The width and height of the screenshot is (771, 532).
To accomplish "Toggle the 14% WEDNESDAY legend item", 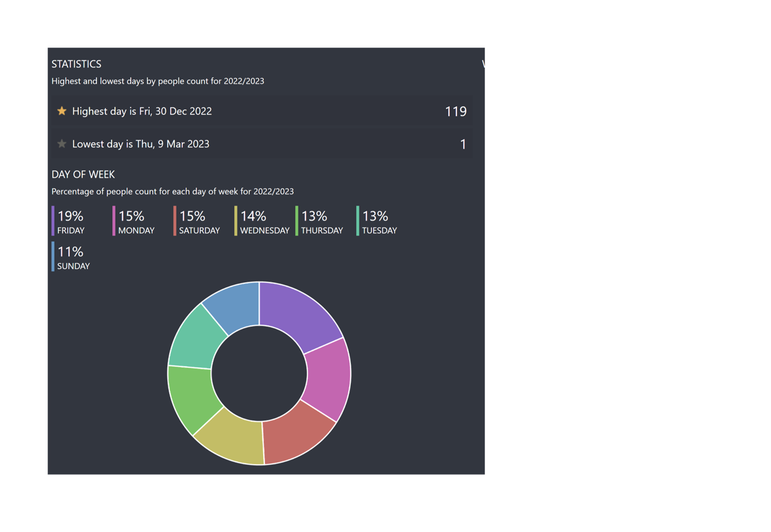I will (x=264, y=222).
